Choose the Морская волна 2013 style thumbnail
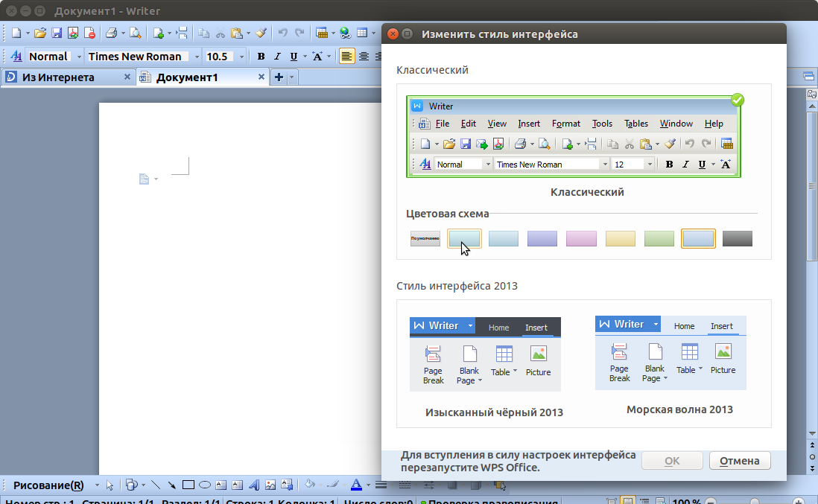 point(671,352)
